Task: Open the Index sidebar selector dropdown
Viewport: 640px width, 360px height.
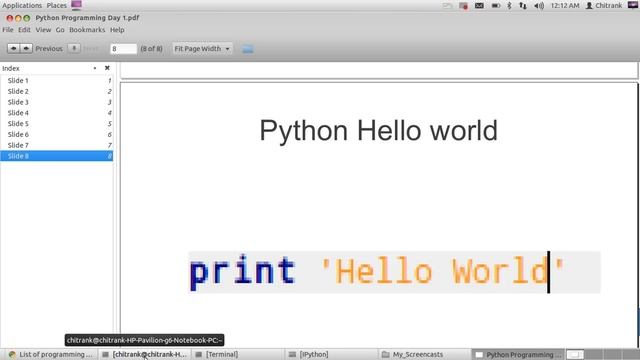Action: coord(95,68)
